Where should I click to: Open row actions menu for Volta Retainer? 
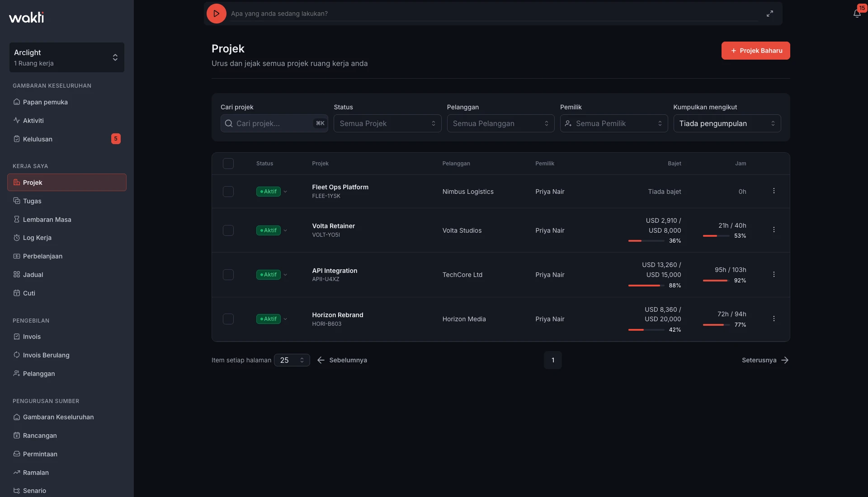click(774, 230)
